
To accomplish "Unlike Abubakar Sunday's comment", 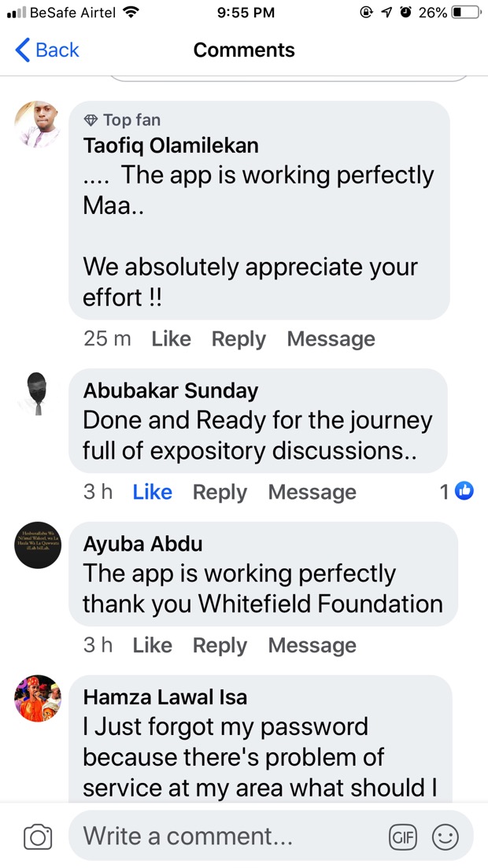I will click(x=153, y=492).
